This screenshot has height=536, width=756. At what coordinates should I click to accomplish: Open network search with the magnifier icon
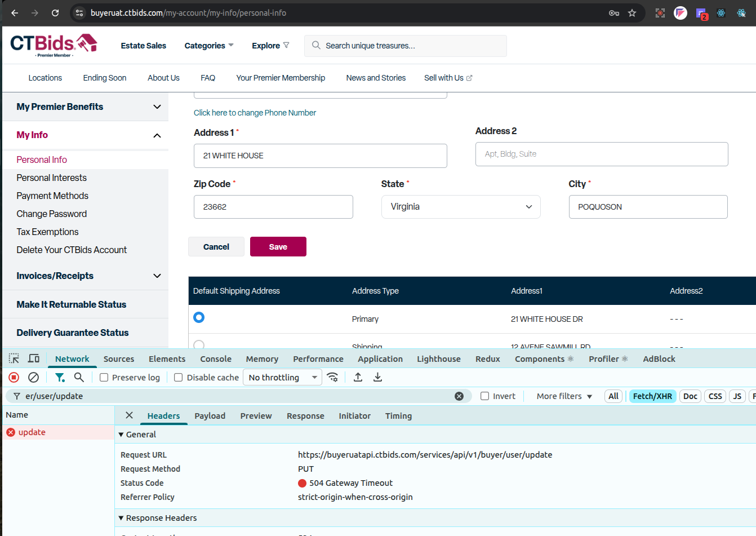coord(79,378)
